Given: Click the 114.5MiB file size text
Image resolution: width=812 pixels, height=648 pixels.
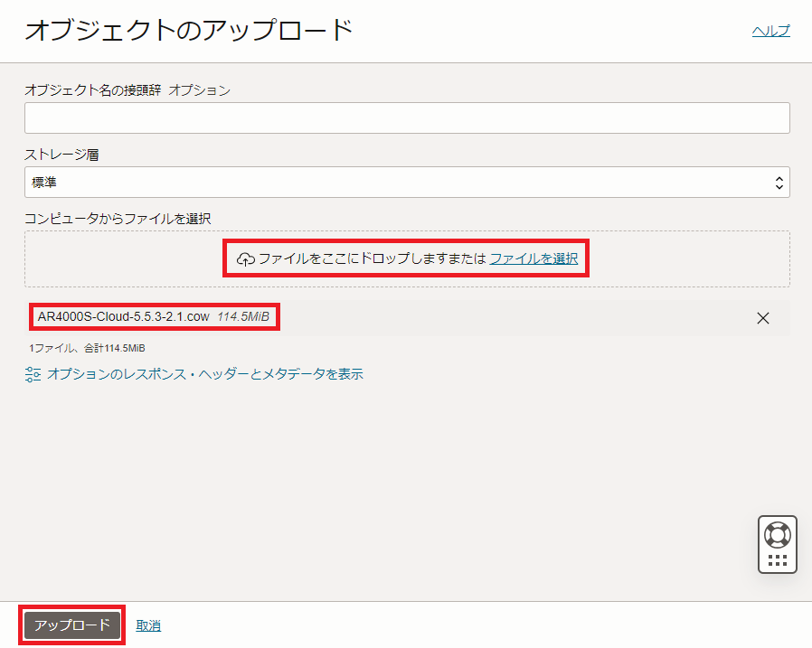Looking at the screenshot, I should pos(243,317).
